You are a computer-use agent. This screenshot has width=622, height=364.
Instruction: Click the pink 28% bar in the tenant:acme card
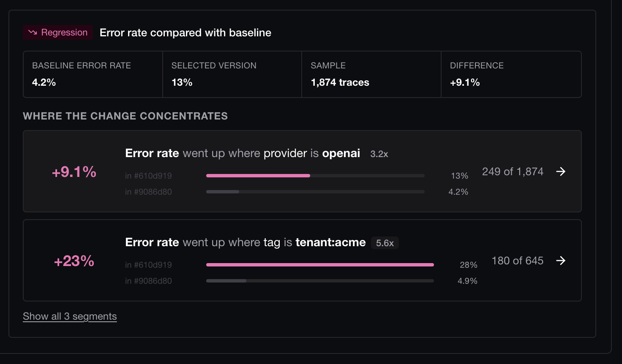320,265
